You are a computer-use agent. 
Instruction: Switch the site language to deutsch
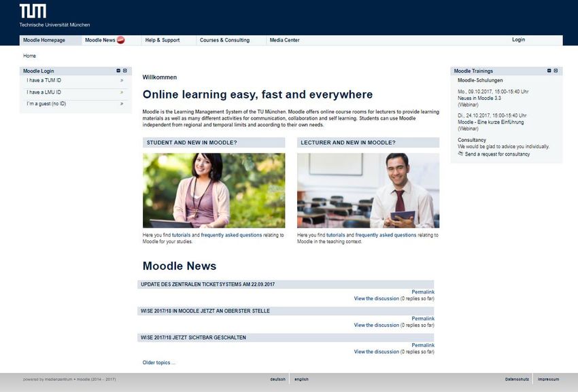click(x=277, y=379)
